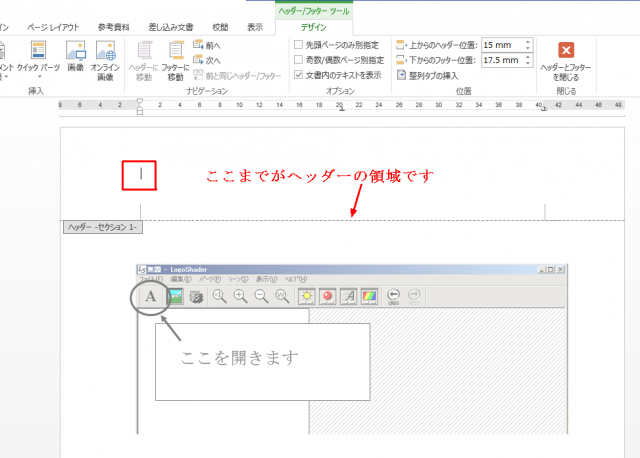This screenshot has width=640, height=458.
Task: Decrease the 下からのフッター位置 spinner value
Action: pyautogui.click(x=529, y=64)
